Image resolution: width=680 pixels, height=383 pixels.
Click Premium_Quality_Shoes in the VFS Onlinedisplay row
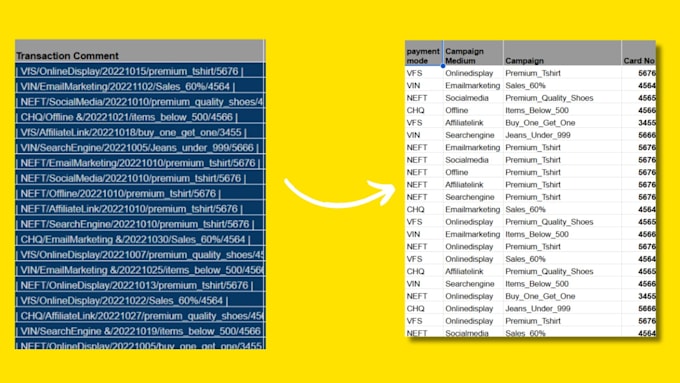click(x=549, y=222)
